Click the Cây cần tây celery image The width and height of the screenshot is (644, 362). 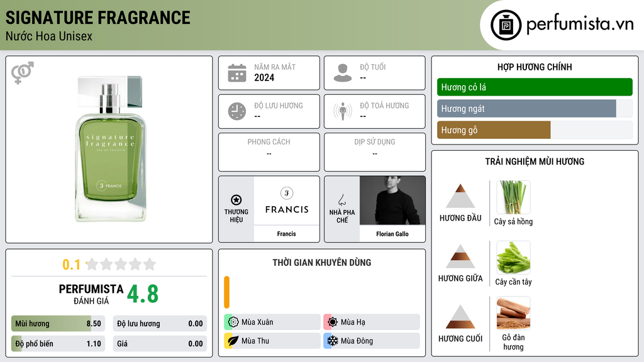tap(513, 257)
